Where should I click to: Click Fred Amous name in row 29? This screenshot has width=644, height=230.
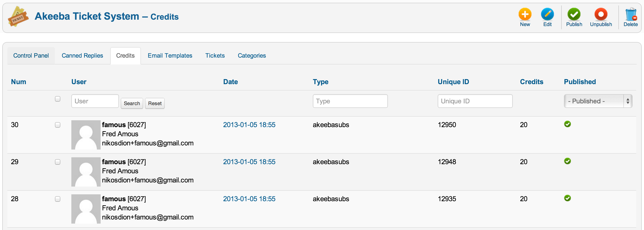coord(120,171)
